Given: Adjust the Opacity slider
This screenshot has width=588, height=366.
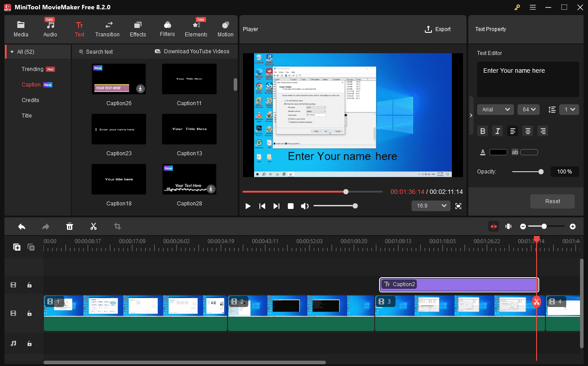Looking at the screenshot, I should (x=528, y=172).
